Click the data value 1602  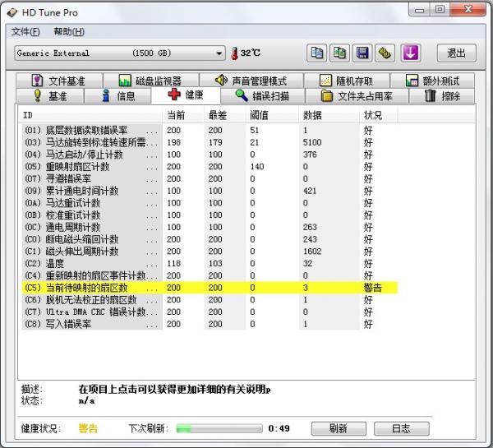pos(312,251)
